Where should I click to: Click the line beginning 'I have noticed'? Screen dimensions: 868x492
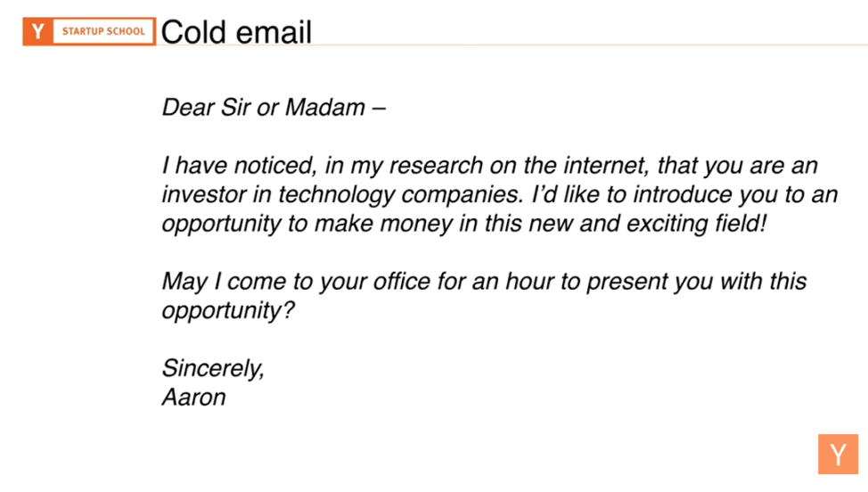pyautogui.click(x=490, y=166)
